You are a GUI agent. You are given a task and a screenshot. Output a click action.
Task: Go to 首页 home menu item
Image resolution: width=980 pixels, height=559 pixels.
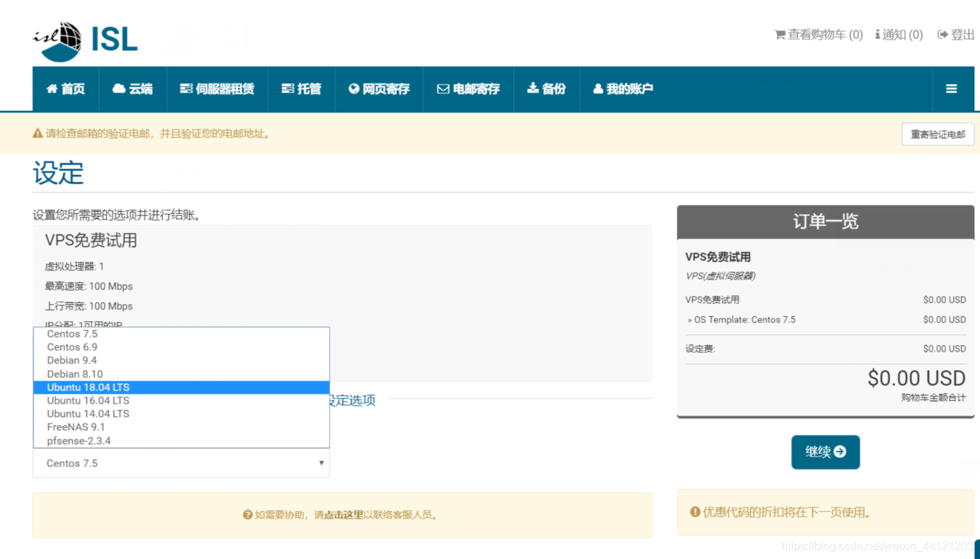pos(66,89)
